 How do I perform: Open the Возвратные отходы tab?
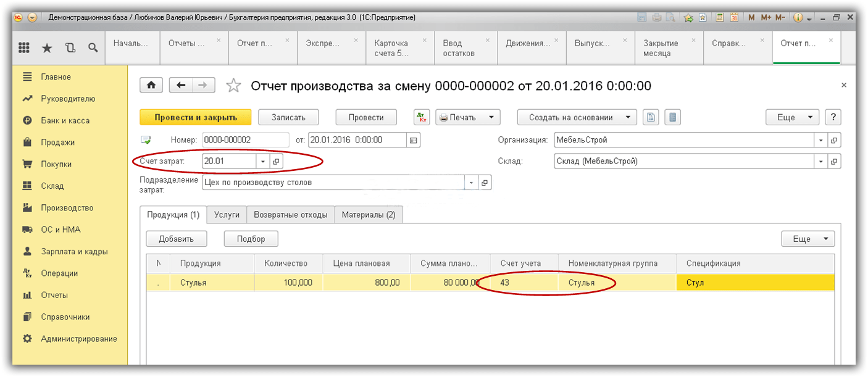click(291, 215)
